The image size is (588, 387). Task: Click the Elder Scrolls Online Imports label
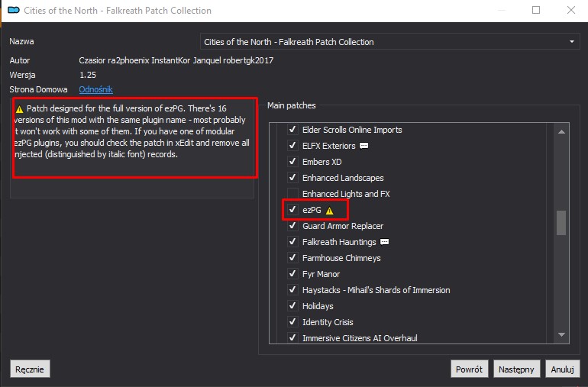coord(352,130)
